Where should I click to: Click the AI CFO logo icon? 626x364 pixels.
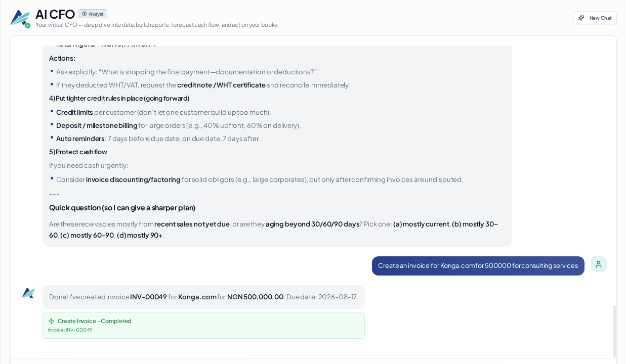click(x=20, y=18)
